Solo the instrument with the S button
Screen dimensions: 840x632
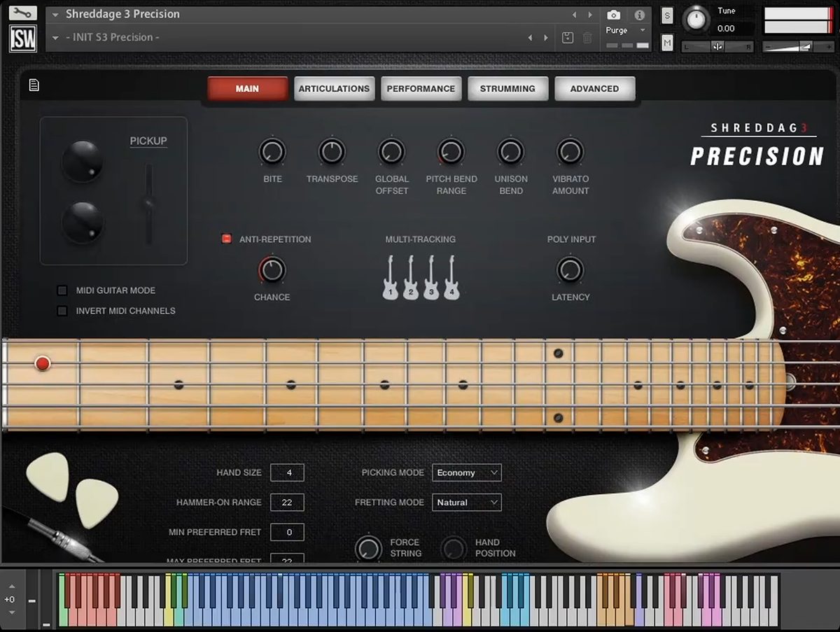(666, 17)
